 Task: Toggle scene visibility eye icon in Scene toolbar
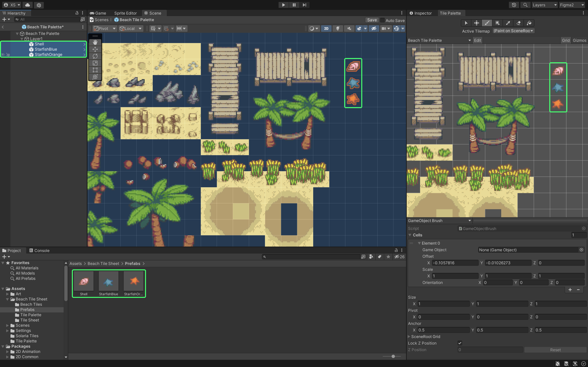point(374,28)
